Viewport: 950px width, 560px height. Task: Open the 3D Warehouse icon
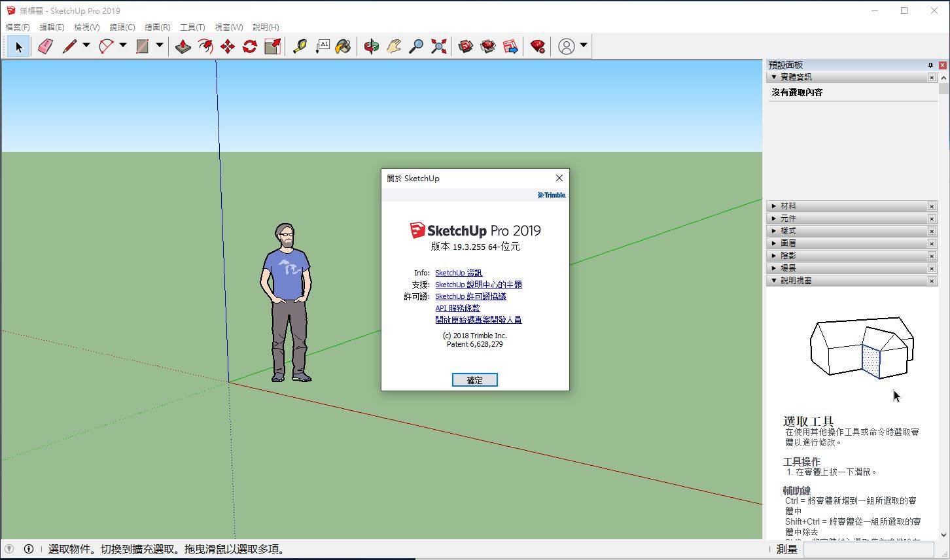(466, 46)
